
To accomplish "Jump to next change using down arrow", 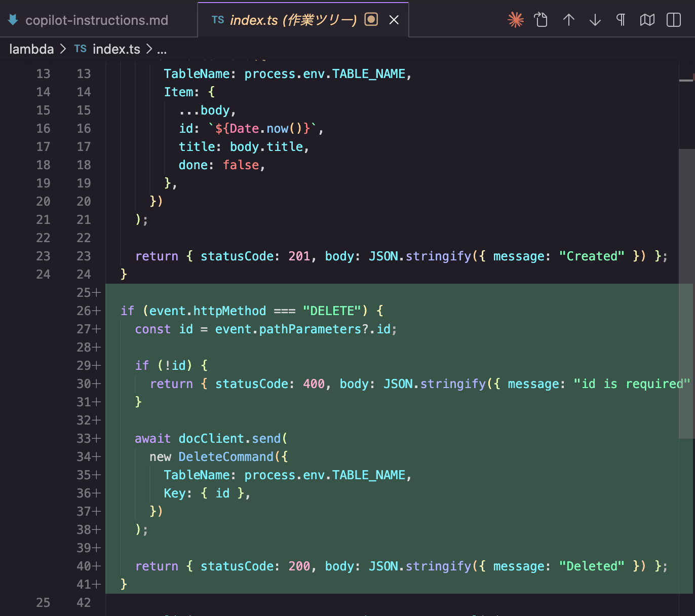I will 595,20.
